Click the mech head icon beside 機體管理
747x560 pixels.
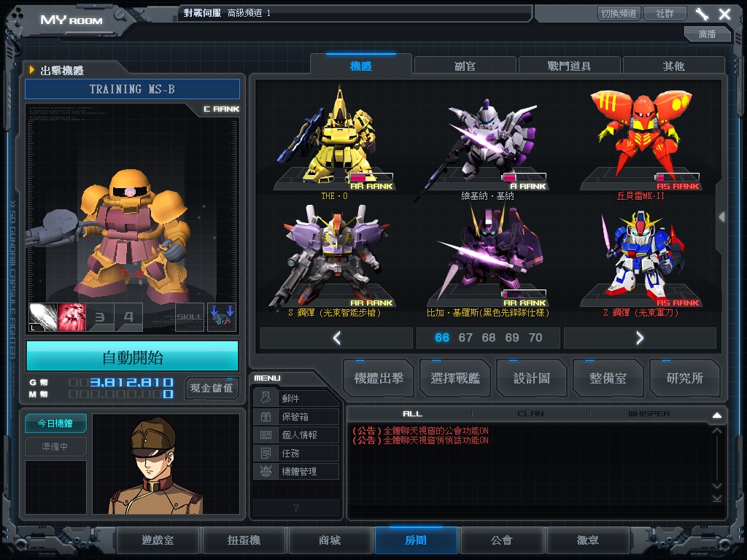coord(266,471)
